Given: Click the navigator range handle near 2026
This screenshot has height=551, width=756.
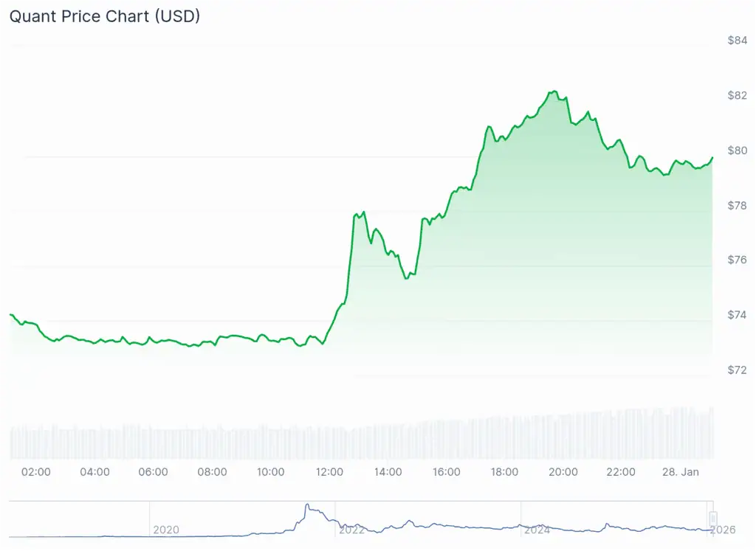Looking at the screenshot, I should pos(712,518).
